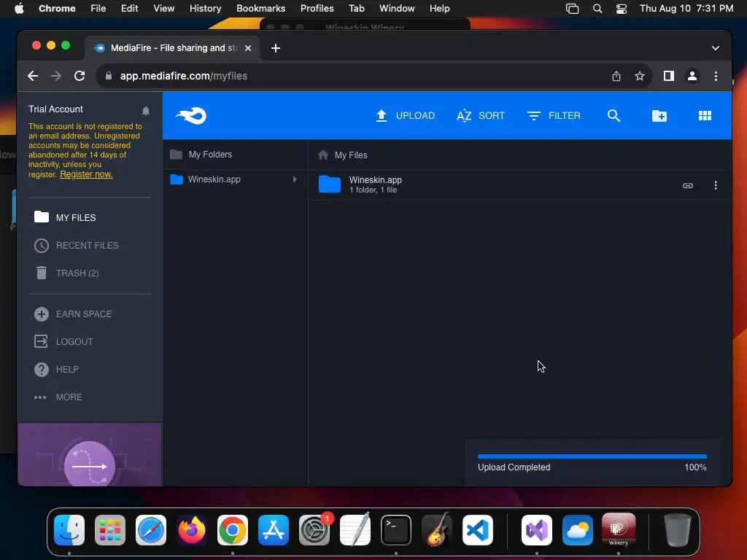
Task: Open Firefox from the Dock
Action: 192,530
